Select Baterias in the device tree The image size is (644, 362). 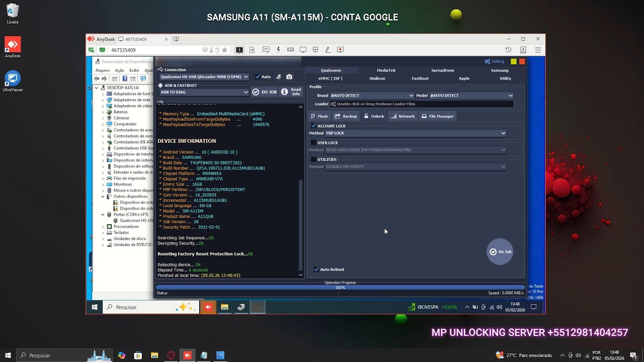(120, 112)
